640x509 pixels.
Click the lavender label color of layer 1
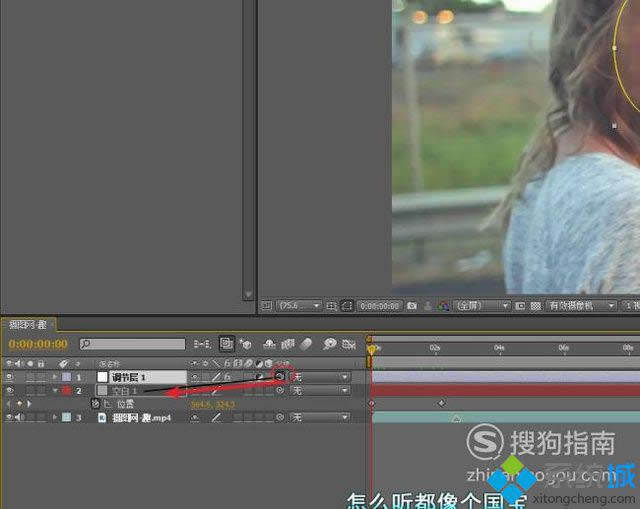(66, 377)
